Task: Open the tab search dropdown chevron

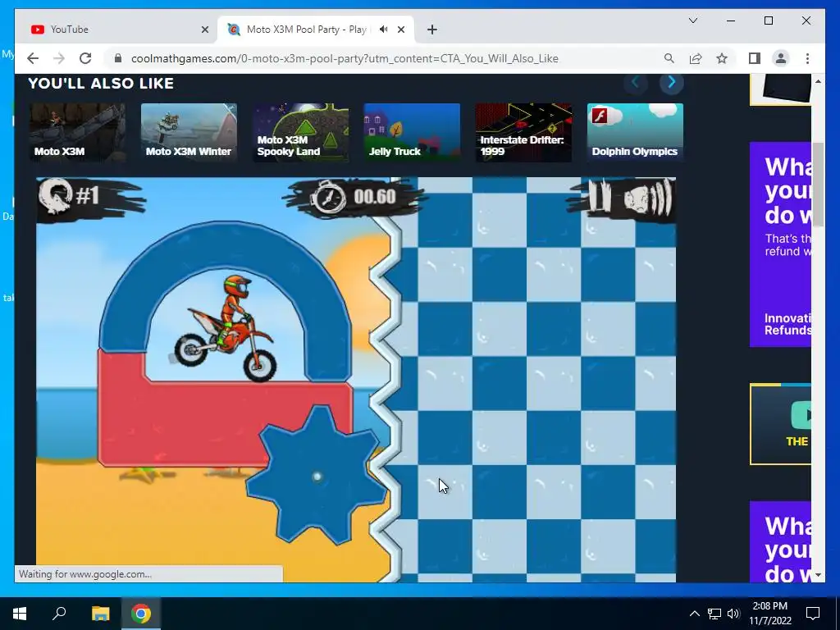Action: [x=692, y=21]
